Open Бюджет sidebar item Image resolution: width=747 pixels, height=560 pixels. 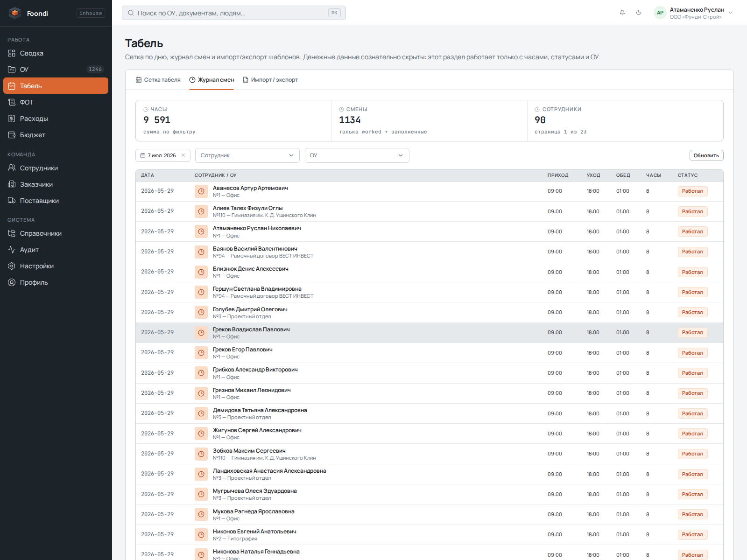click(56, 135)
